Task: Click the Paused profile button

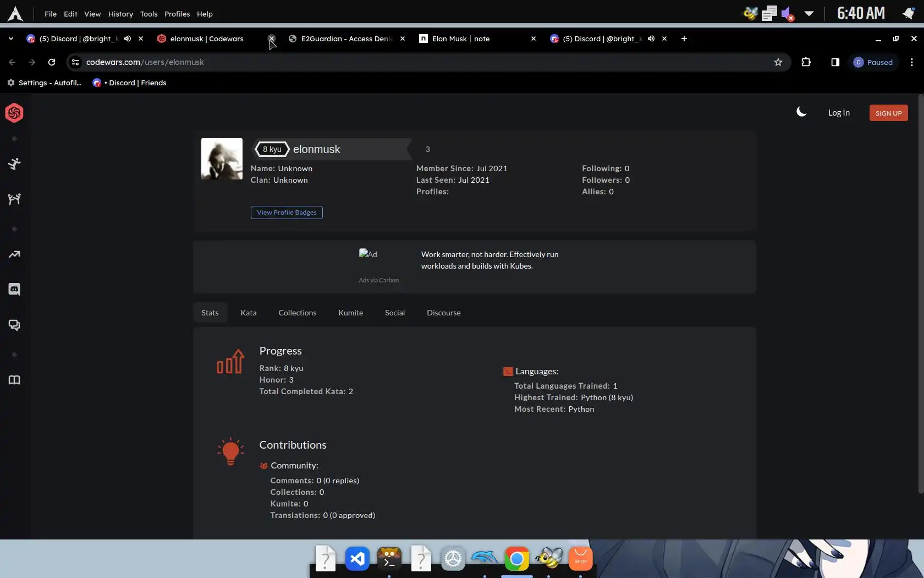Action: [x=873, y=62]
